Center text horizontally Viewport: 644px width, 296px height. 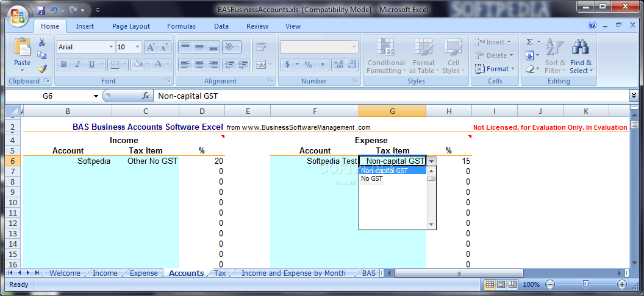click(x=199, y=65)
